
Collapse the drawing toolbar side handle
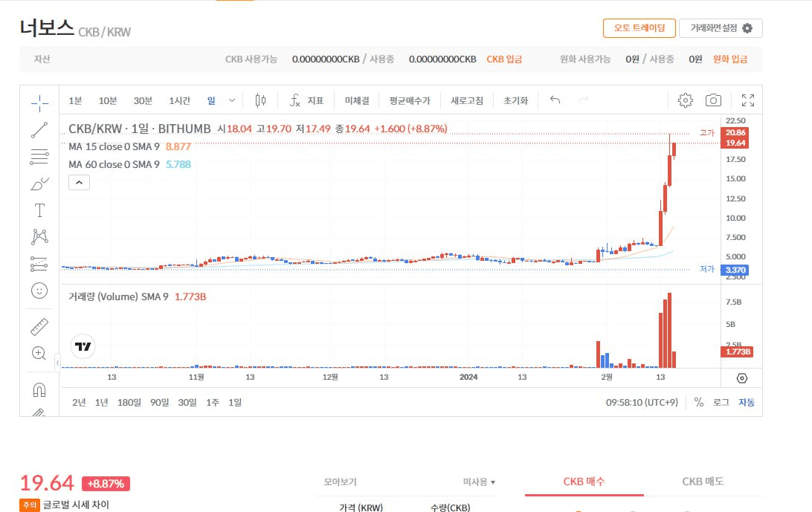[57, 363]
